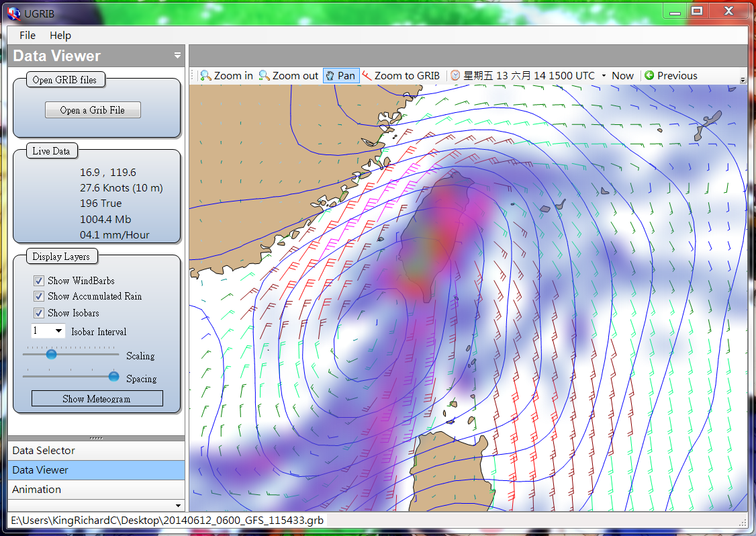Click the Zoom in magnifier icon
Viewport: 756px width, 536px height.
[206, 76]
